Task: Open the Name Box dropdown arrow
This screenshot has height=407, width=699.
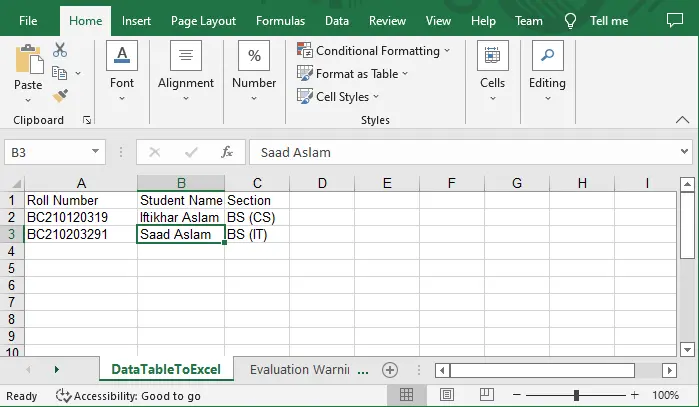Action: tap(95, 152)
